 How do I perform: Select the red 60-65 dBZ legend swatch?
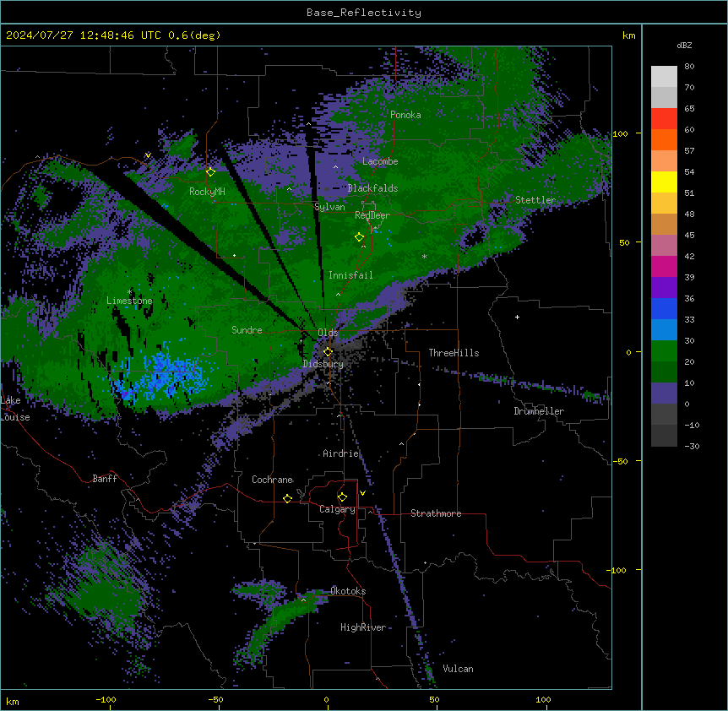(x=664, y=119)
